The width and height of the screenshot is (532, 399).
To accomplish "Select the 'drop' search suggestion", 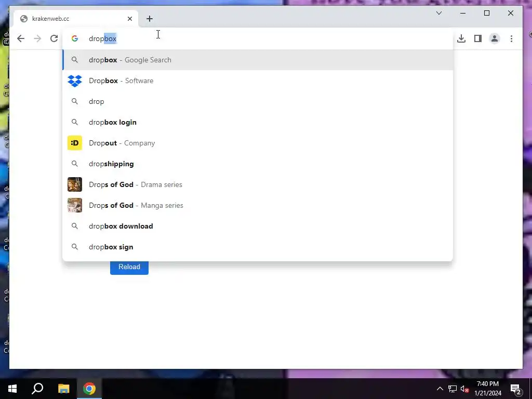I will coord(258,101).
